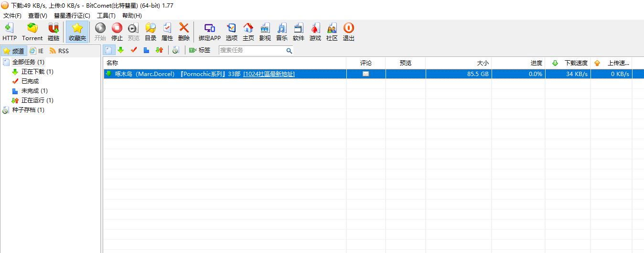
Task: Go to Home page (主页)
Action: (x=248, y=32)
